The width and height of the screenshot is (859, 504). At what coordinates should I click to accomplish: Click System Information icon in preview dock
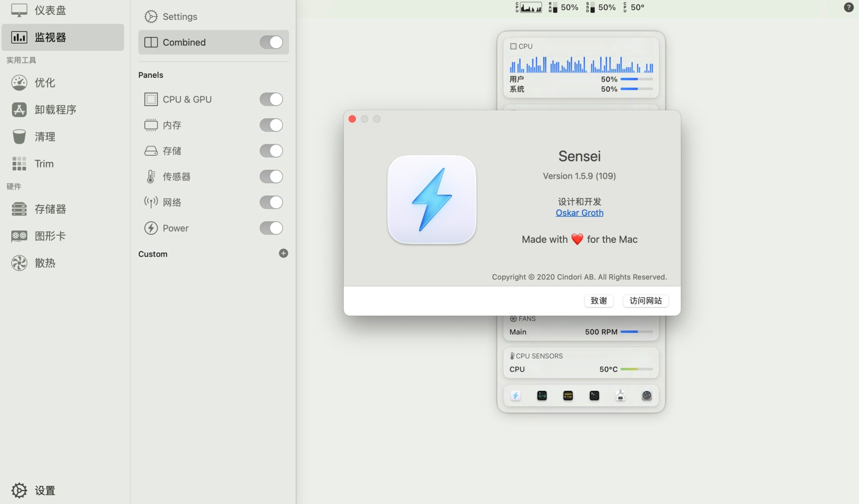pyautogui.click(x=620, y=396)
